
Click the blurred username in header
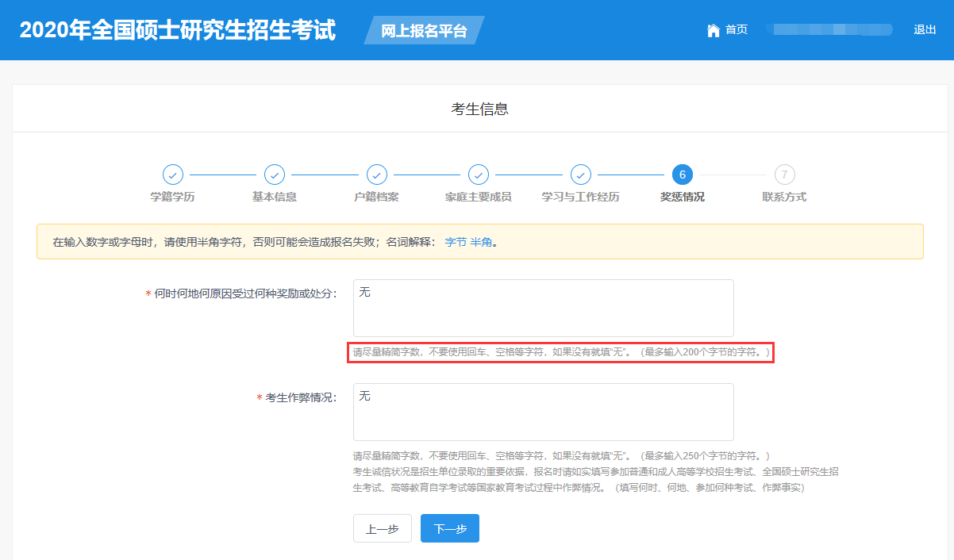829,30
